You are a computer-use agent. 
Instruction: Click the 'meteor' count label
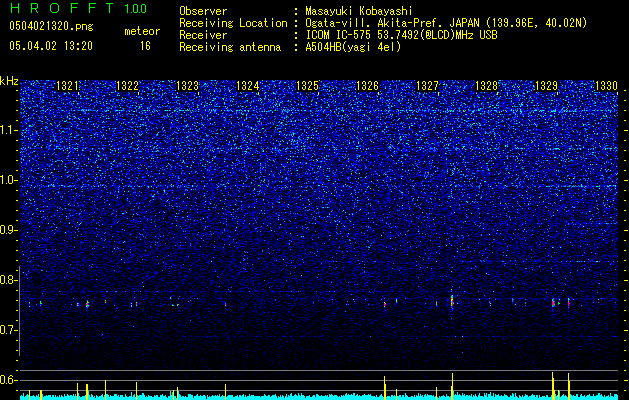[x=142, y=31]
